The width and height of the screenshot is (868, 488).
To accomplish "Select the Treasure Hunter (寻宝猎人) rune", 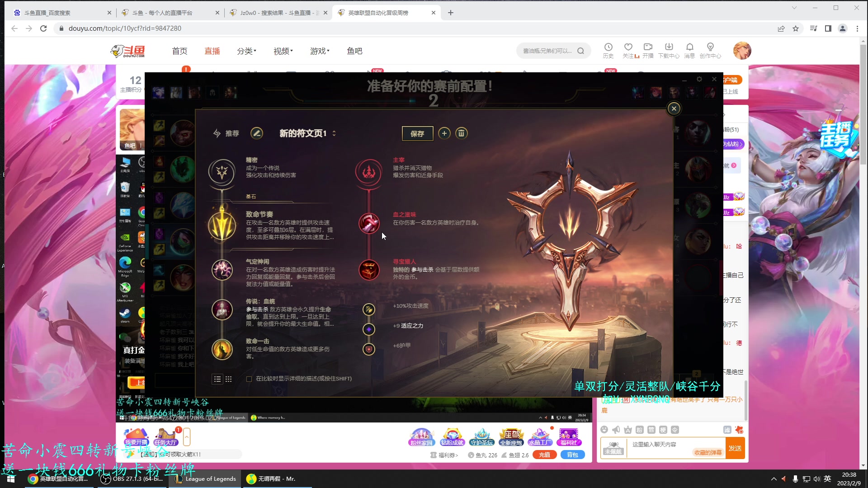I will (369, 270).
